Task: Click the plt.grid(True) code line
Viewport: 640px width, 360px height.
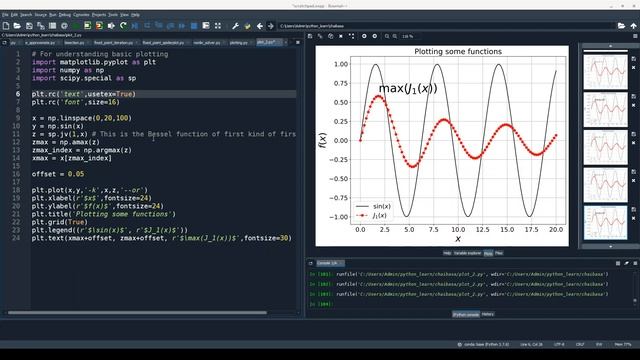Action: [60, 222]
